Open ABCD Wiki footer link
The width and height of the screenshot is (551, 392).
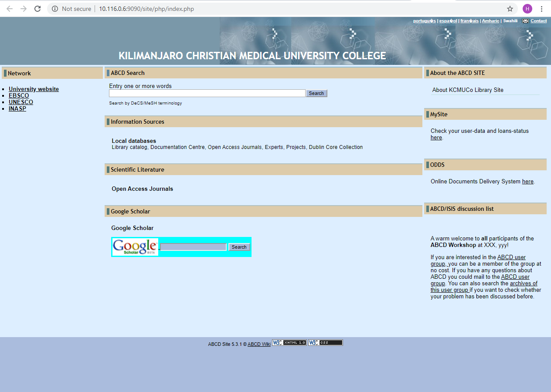pos(259,344)
